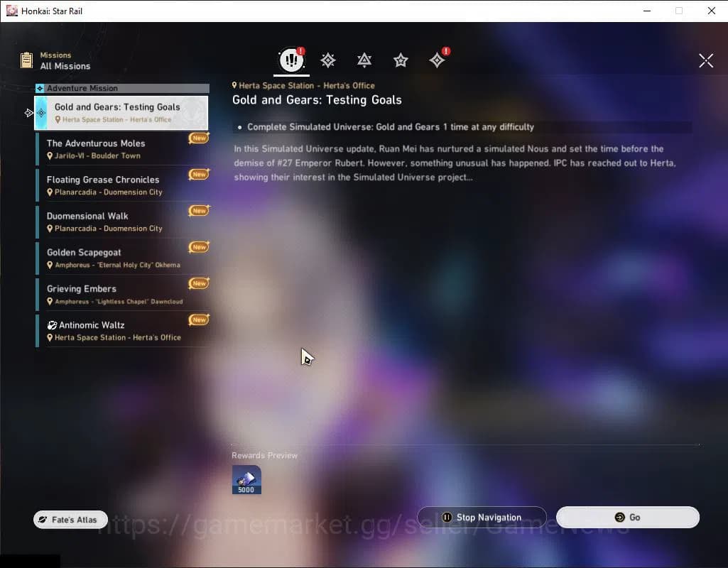Select Golden Scapegoat mission

click(123, 258)
